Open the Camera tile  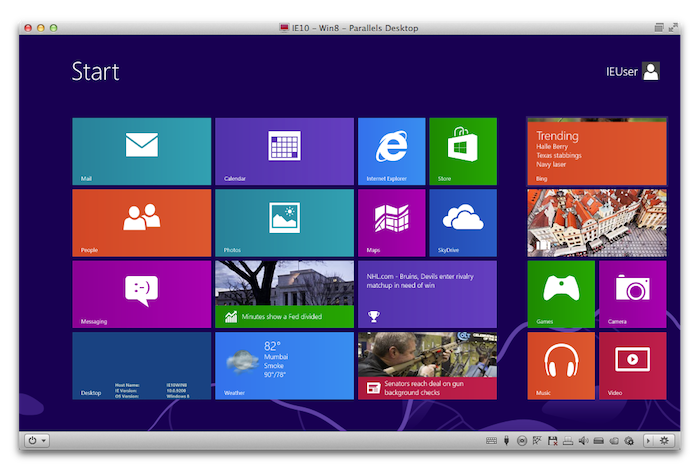[x=633, y=294]
